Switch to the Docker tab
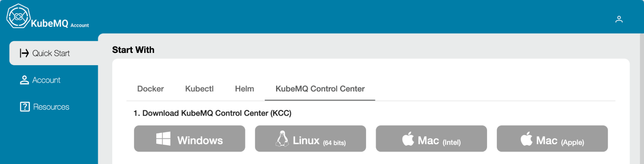The height and width of the screenshot is (164, 644). [150, 89]
